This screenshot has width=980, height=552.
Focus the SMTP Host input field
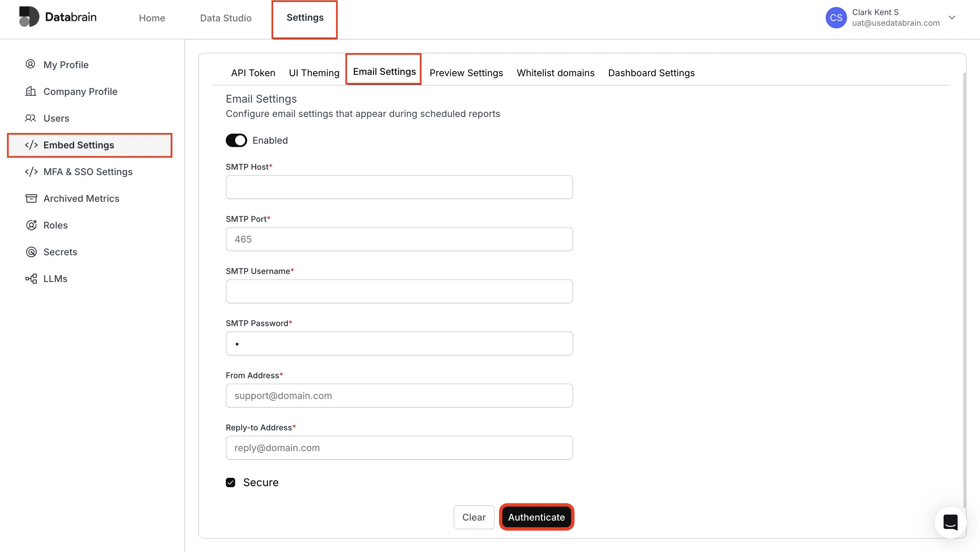399,187
